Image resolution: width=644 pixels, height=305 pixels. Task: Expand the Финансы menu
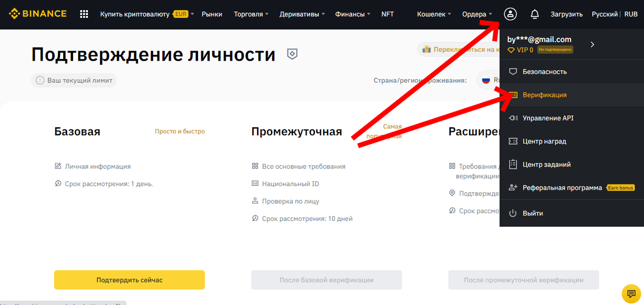pos(353,14)
